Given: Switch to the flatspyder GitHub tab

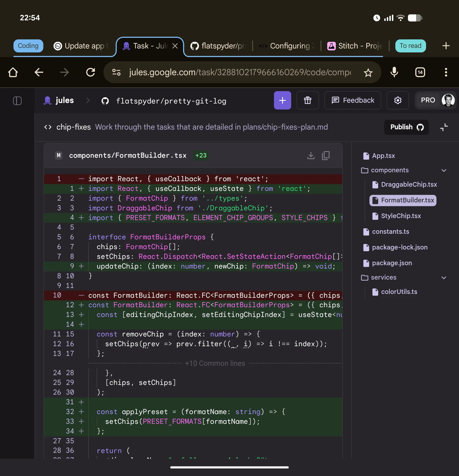Looking at the screenshot, I should pyautogui.click(x=218, y=46).
